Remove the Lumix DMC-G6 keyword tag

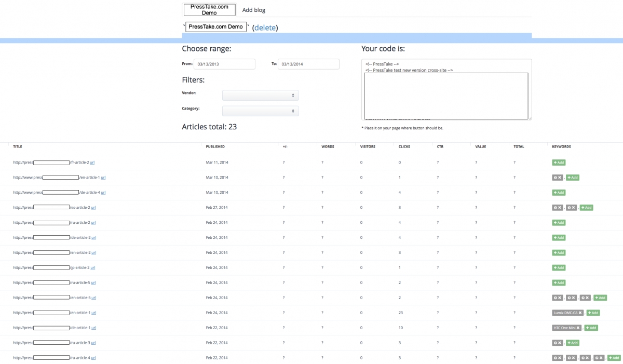[580, 313]
